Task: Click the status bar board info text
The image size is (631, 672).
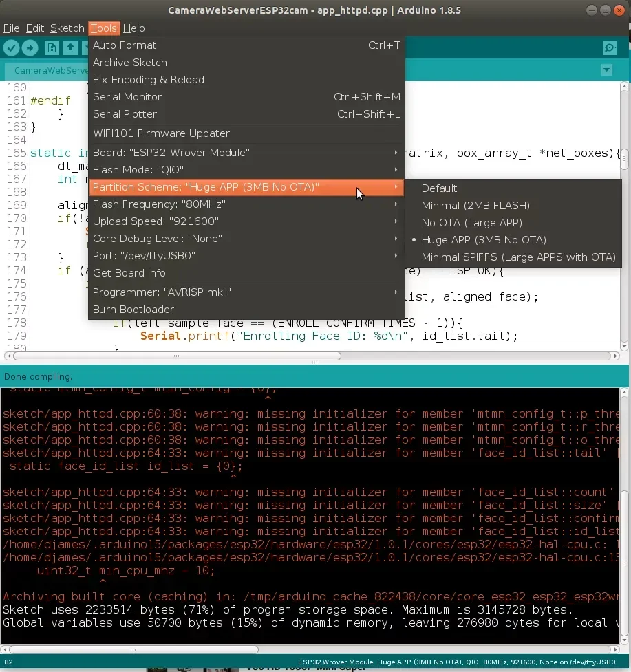Action: [x=456, y=662]
